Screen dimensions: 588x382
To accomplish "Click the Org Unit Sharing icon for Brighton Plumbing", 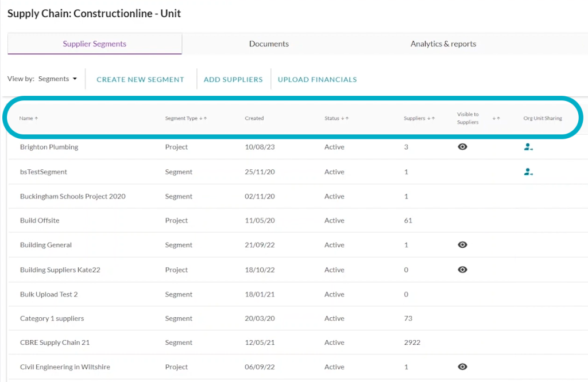I will [528, 147].
